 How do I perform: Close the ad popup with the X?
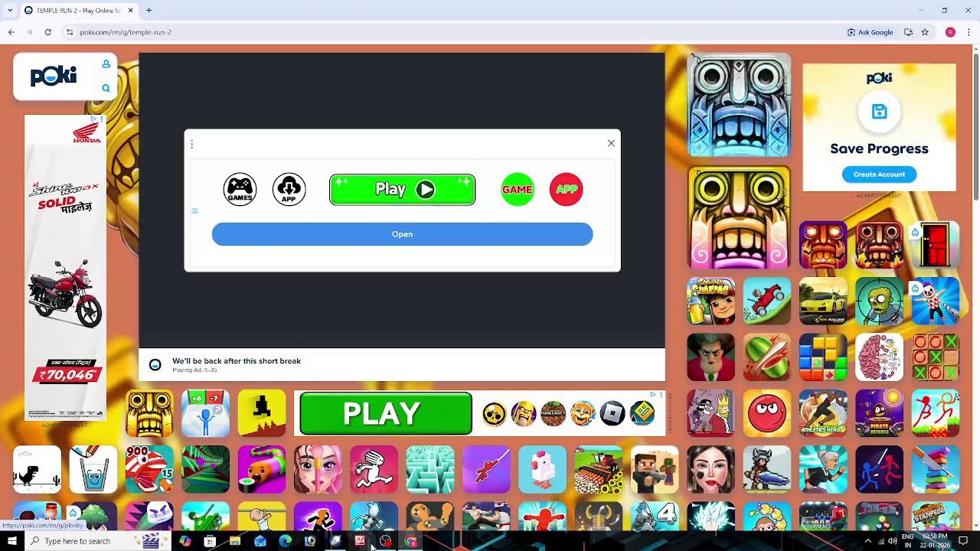(x=611, y=143)
